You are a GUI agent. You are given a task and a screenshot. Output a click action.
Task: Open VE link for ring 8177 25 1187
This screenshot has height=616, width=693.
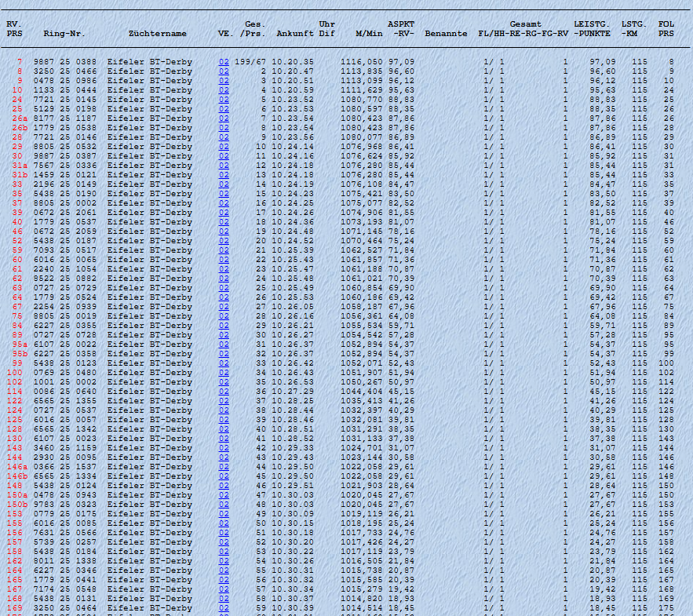224,118
